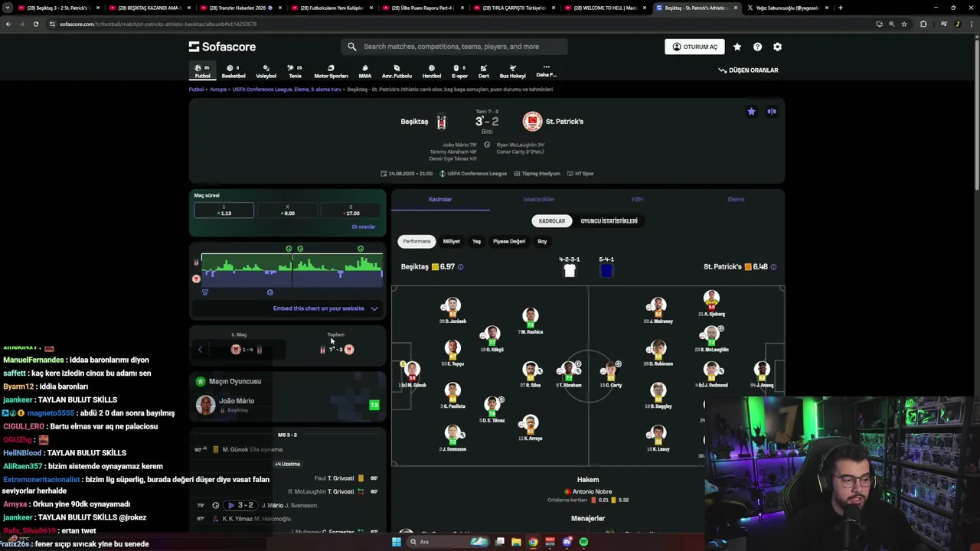Switch to the Eleme tab
Image resolution: width=980 pixels, height=551 pixels.
736,199
